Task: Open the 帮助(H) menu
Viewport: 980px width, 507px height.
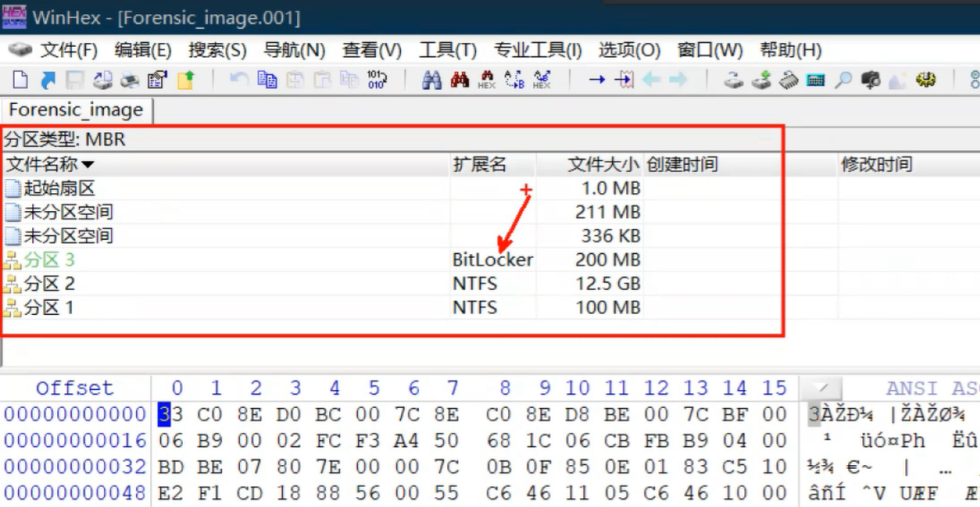Action: pos(790,50)
